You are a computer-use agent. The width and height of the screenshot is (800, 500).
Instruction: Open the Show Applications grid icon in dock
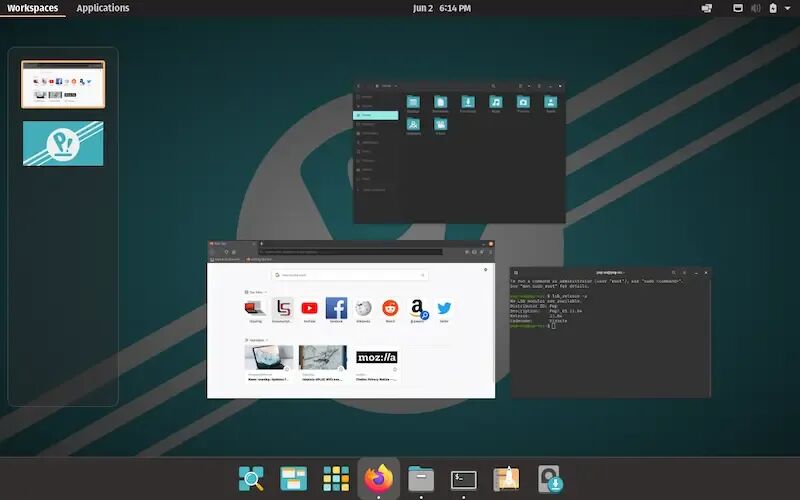[336, 479]
